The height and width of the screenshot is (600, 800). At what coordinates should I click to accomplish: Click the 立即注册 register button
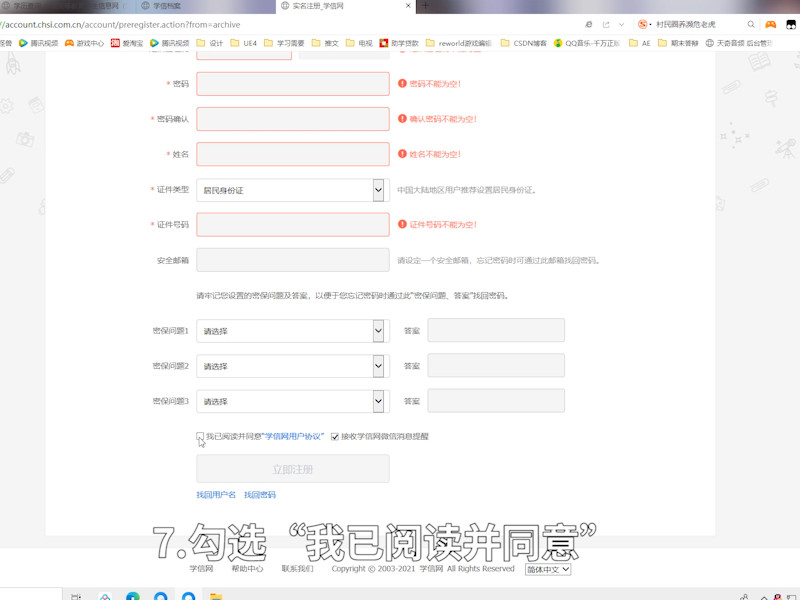292,468
